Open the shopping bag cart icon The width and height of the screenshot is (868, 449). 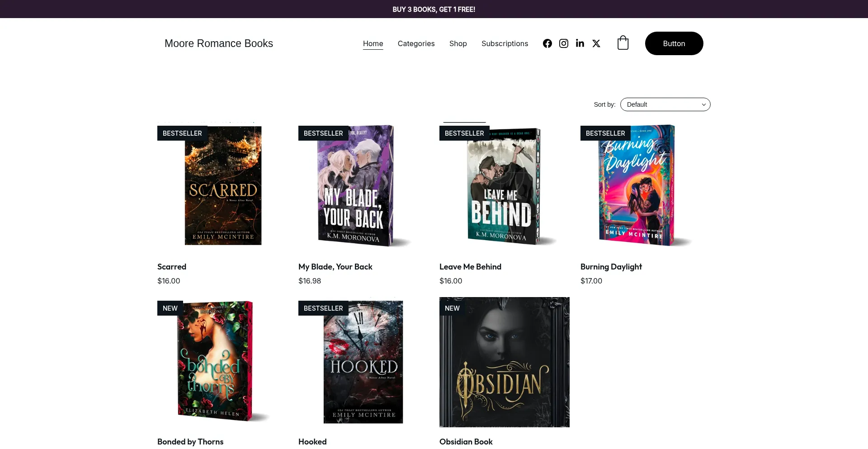click(623, 43)
